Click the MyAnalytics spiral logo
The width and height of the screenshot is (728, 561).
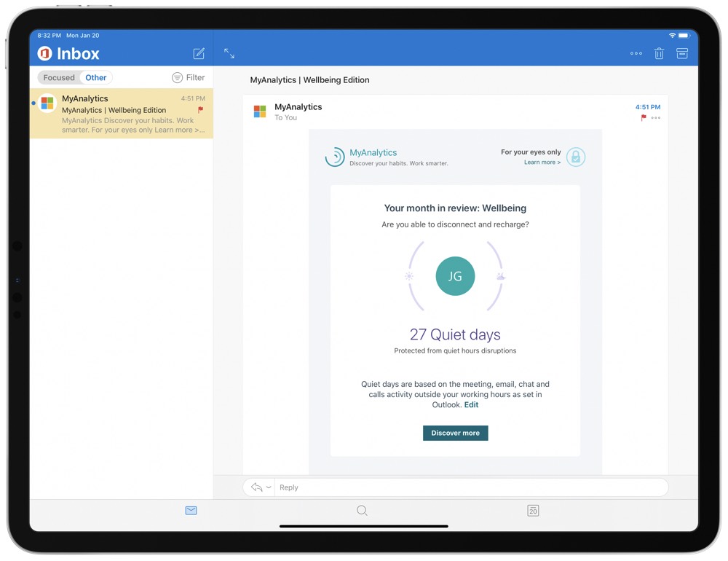pos(335,157)
